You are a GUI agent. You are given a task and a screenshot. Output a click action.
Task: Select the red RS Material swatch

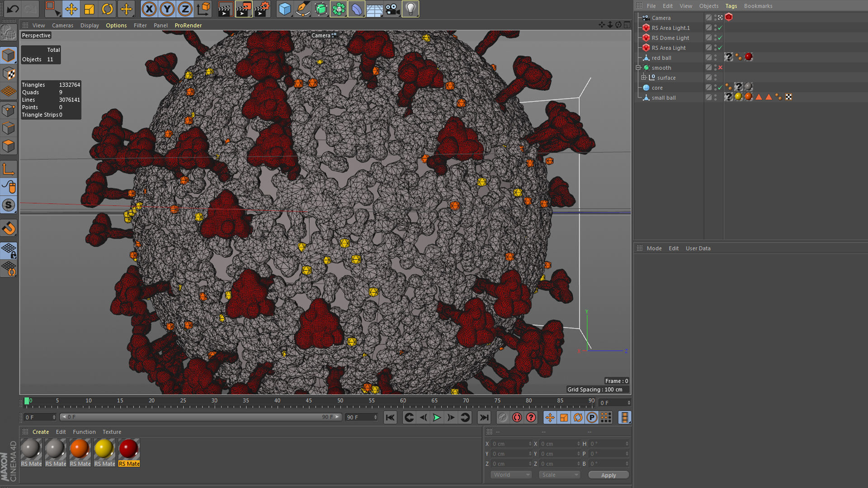coord(129,449)
